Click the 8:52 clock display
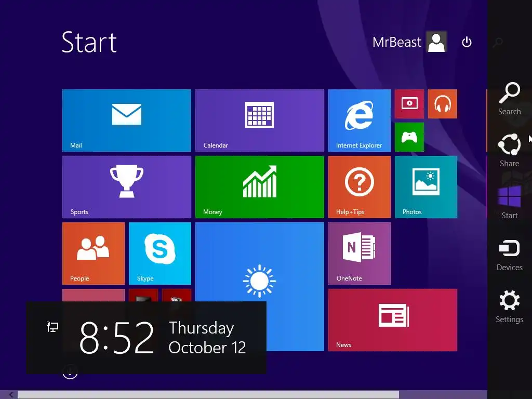532x399 pixels. (117, 338)
